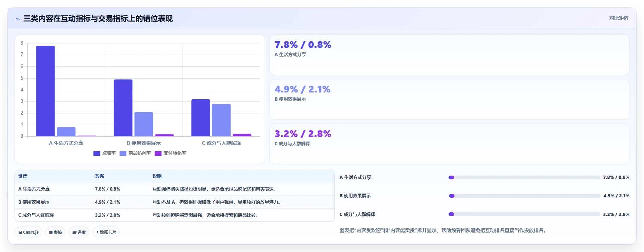Toggle the 支付转化率 legend item
The height and width of the screenshot is (252, 644).
click(170, 153)
